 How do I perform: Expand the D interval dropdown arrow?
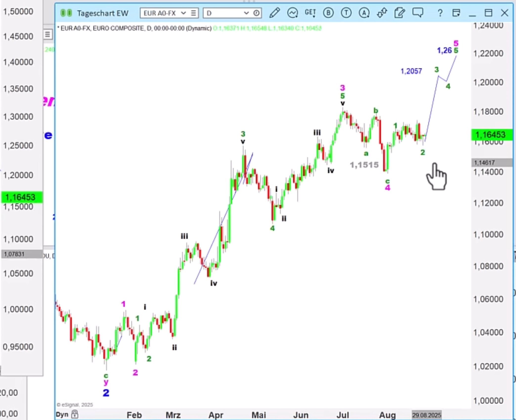(x=246, y=13)
